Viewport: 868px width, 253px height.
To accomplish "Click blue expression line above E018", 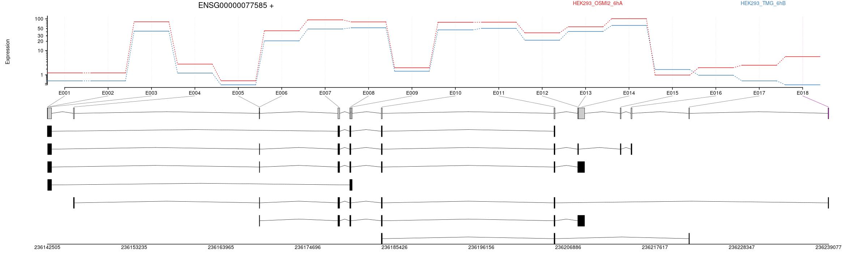I will coord(803,85).
